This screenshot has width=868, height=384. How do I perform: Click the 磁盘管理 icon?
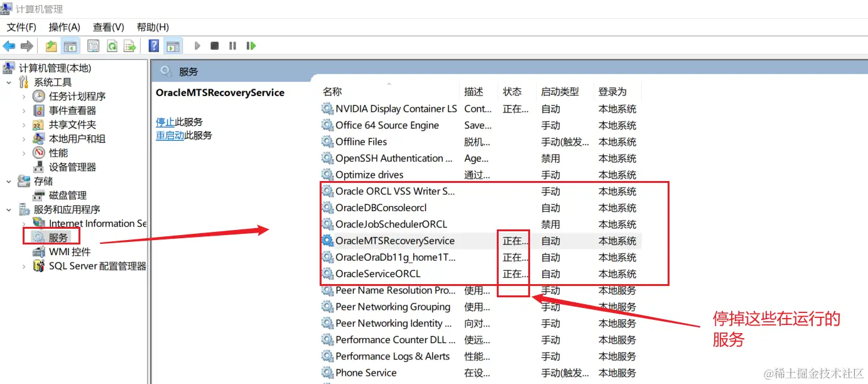pyautogui.click(x=39, y=195)
